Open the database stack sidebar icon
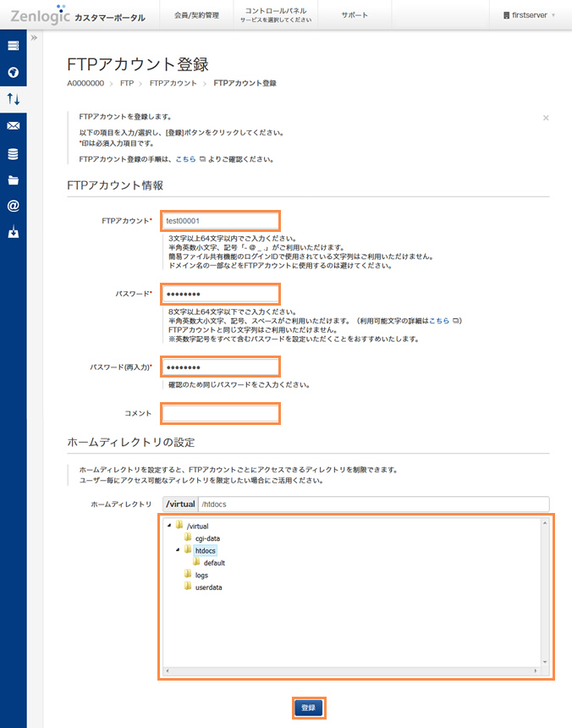Image resolution: width=572 pixels, height=728 pixels. click(x=13, y=154)
